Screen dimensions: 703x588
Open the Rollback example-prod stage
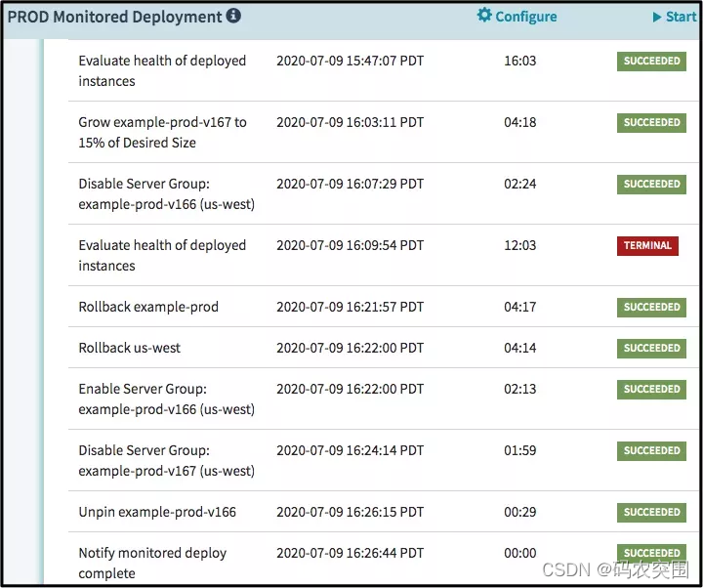point(383,307)
